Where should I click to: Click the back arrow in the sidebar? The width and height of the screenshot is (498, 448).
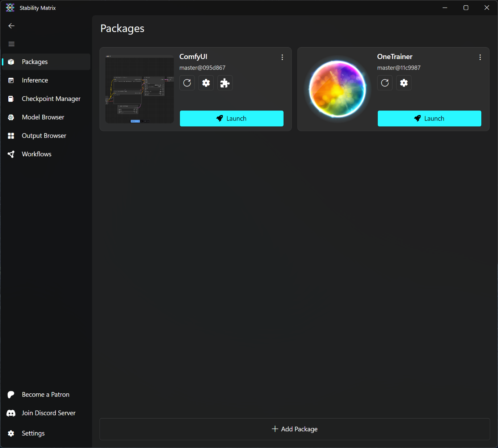coord(12,26)
